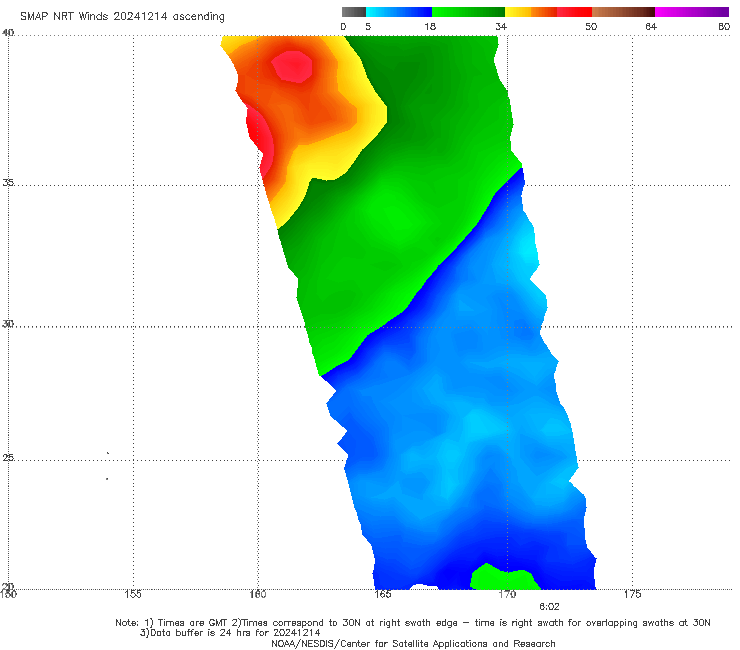Image resolution: width=740 pixels, height=650 pixels.
Task: Click the latitude label '30'
Action: pyautogui.click(x=8, y=324)
